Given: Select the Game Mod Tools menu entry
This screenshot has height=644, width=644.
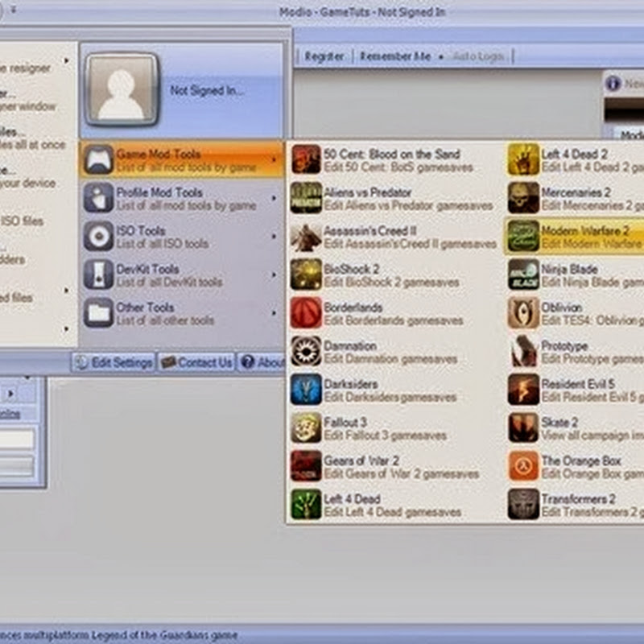Looking at the screenshot, I should tap(182, 159).
